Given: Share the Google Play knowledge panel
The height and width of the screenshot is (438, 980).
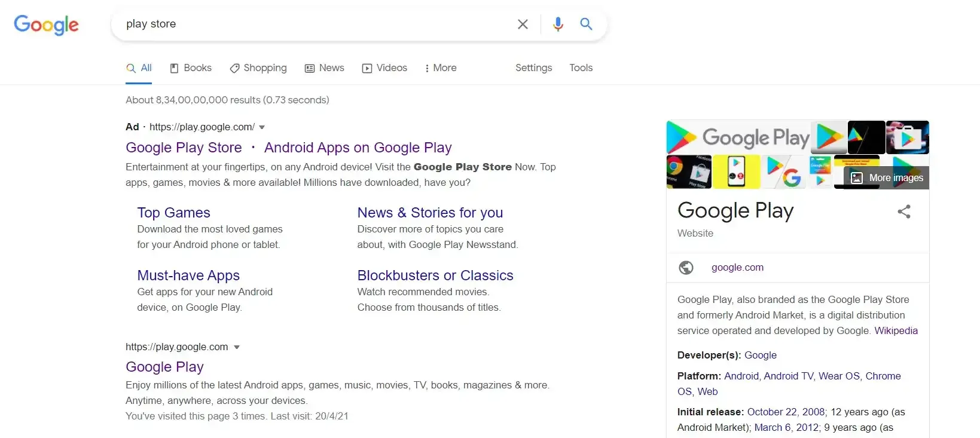Looking at the screenshot, I should point(903,212).
